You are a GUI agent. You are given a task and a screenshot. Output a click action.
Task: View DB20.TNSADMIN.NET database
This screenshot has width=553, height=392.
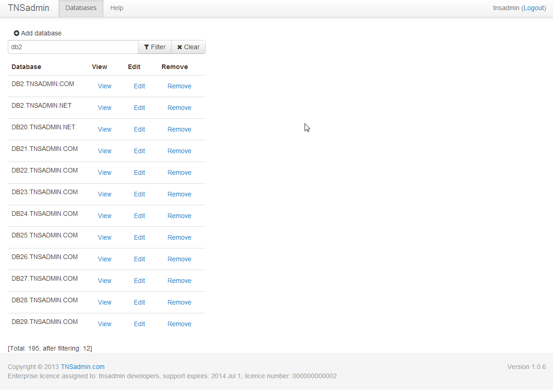(105, 129)
